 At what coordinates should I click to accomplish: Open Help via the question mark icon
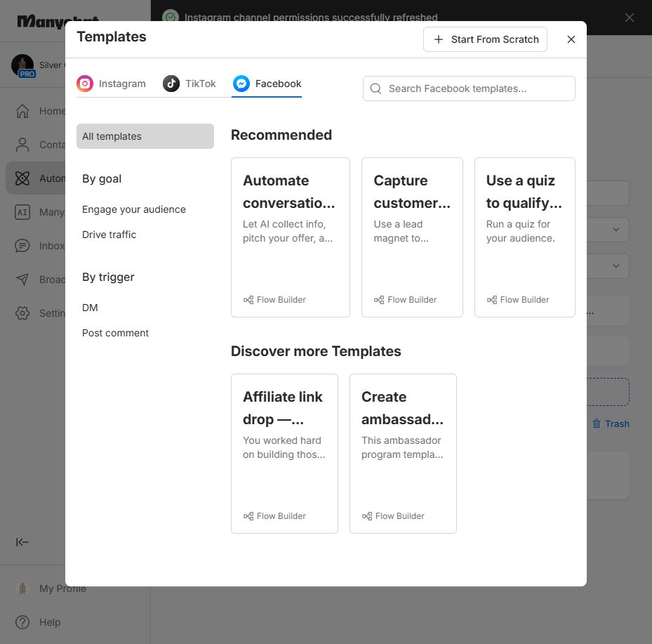coord(22,622)
